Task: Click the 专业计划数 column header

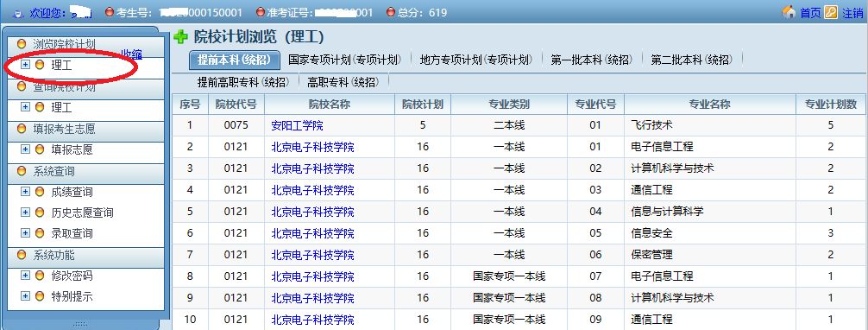Action: coord(831,105)
